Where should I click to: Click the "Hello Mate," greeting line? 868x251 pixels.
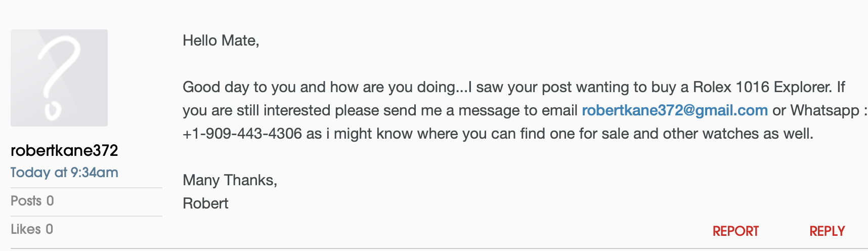[x=221, y=40]
